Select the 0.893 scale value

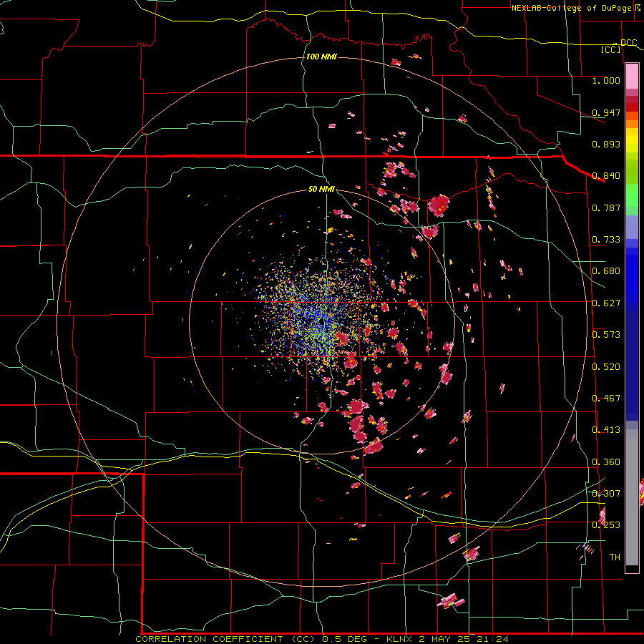tap(606, 144)
